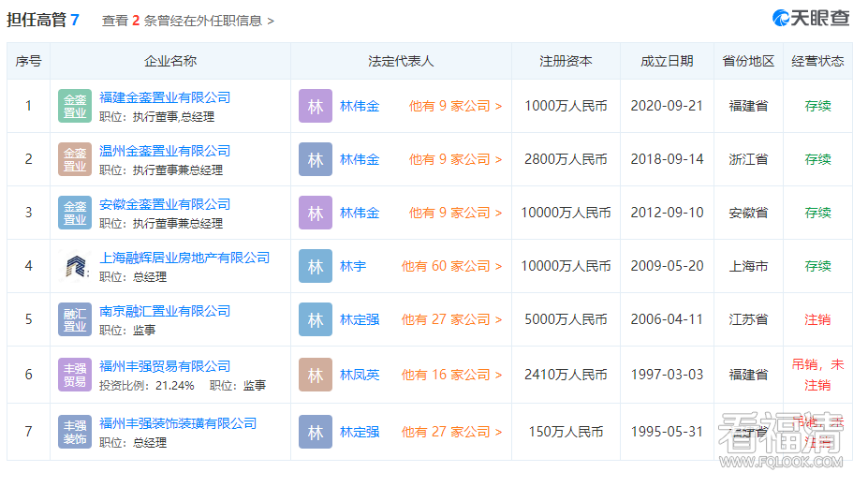Open 林宇 legal representative profile
Screen dimensions: 868x487
pos(353,266)
